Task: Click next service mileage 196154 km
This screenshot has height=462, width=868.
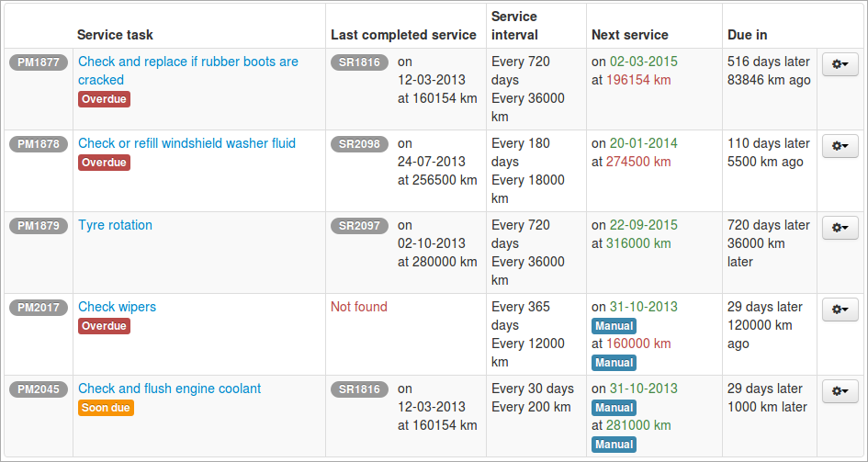Action: click(638, 80)
